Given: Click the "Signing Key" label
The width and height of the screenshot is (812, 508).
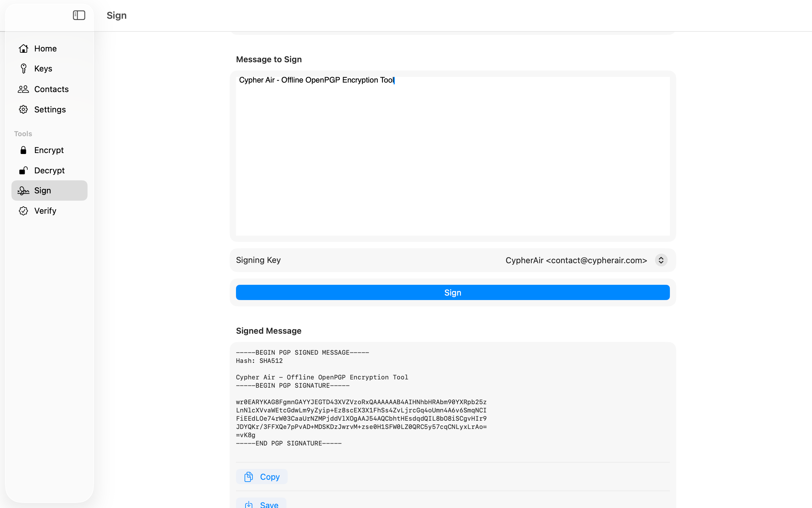Looking at the screenshot, I should pos(258,260).
